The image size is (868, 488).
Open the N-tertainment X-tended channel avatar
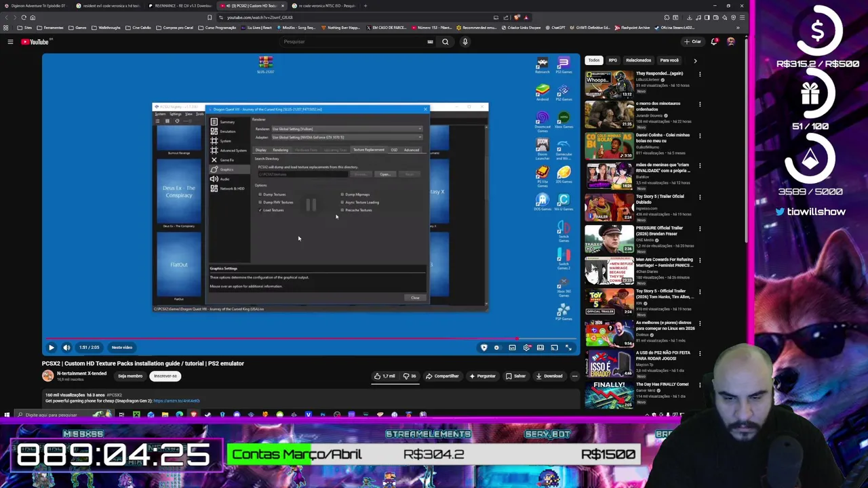(47, 376)
